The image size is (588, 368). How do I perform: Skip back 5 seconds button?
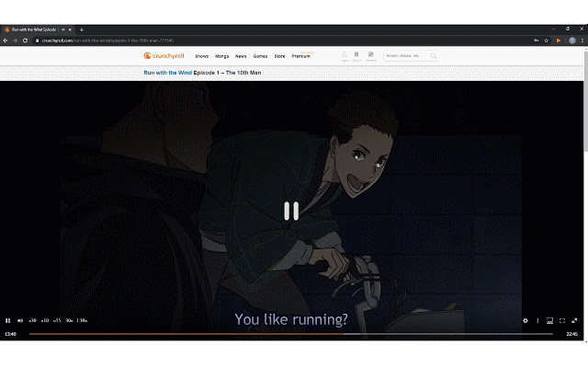click(x=57, y=321)
